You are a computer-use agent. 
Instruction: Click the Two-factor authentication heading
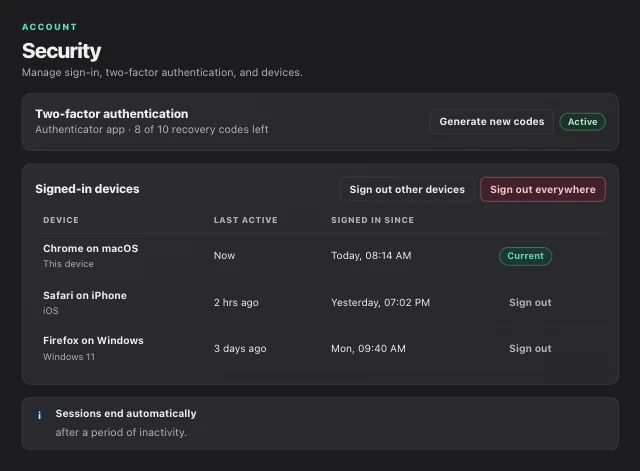112,114
